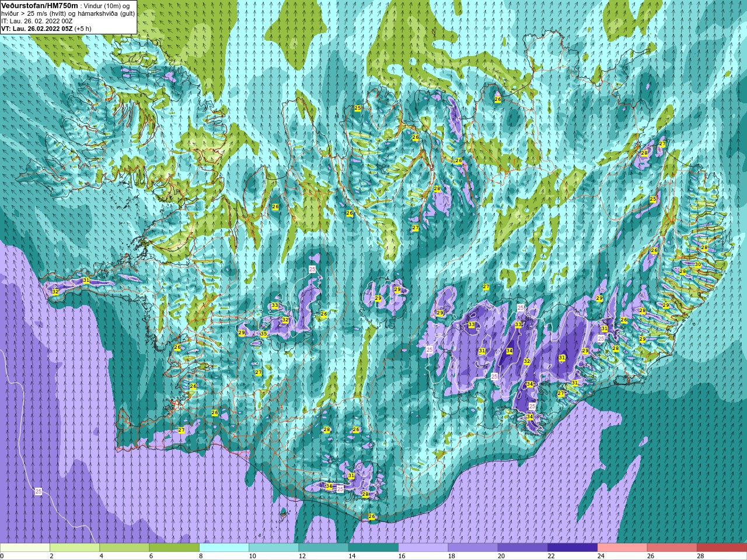Click the dark indigo 22–24 m/s swatch
747x560 pixels.
pos(573,548)
